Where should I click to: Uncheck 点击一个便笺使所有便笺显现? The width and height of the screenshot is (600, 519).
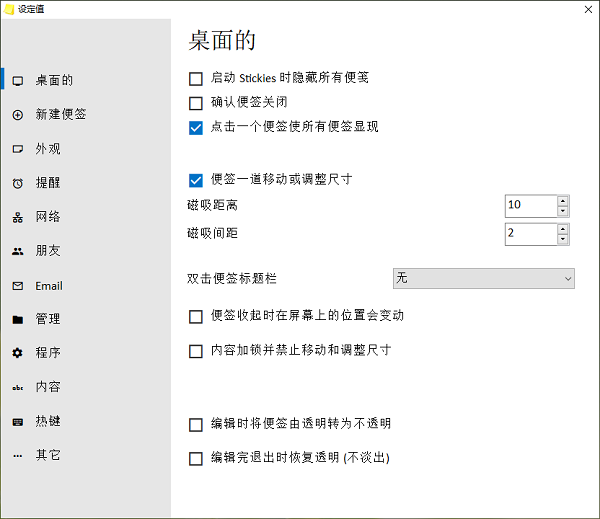196,127
